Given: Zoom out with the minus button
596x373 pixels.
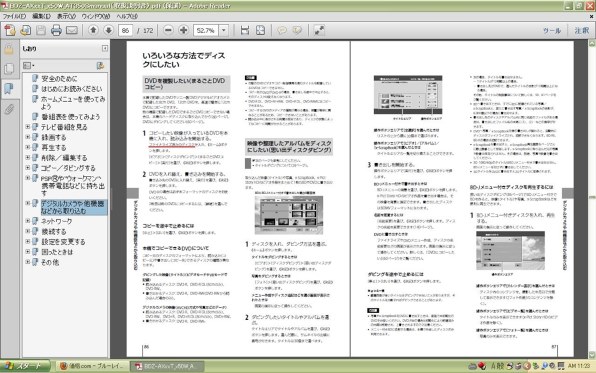Looking at the screenshot, I should point(169,30).
